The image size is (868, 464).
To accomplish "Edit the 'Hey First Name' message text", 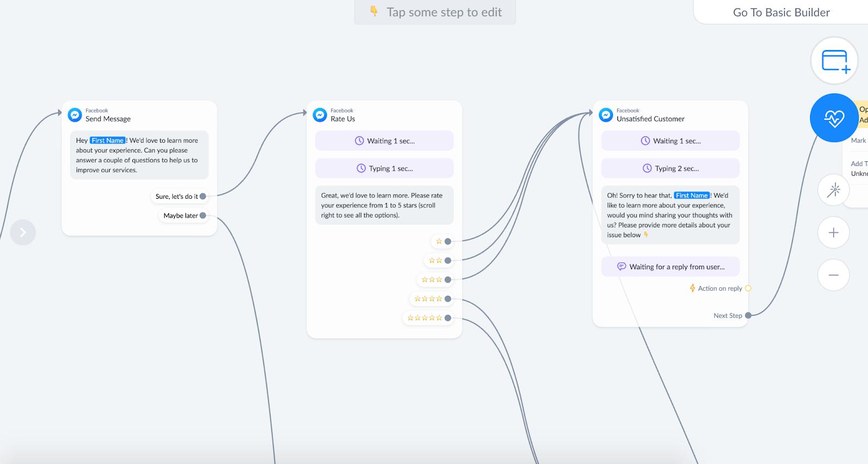I will 139,155.
